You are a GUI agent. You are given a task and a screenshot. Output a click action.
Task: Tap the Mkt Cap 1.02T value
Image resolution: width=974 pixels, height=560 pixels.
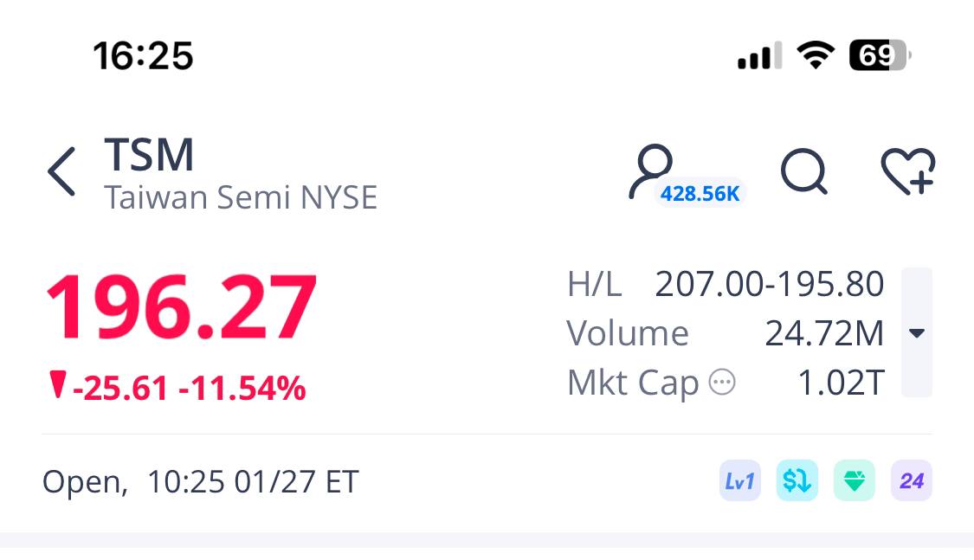tap(840, 383)
